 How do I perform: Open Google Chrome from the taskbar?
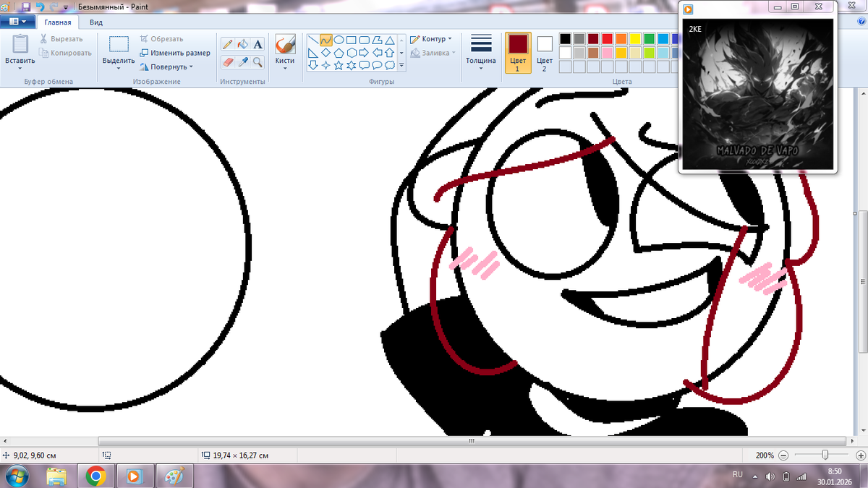(x=95, y=476)
